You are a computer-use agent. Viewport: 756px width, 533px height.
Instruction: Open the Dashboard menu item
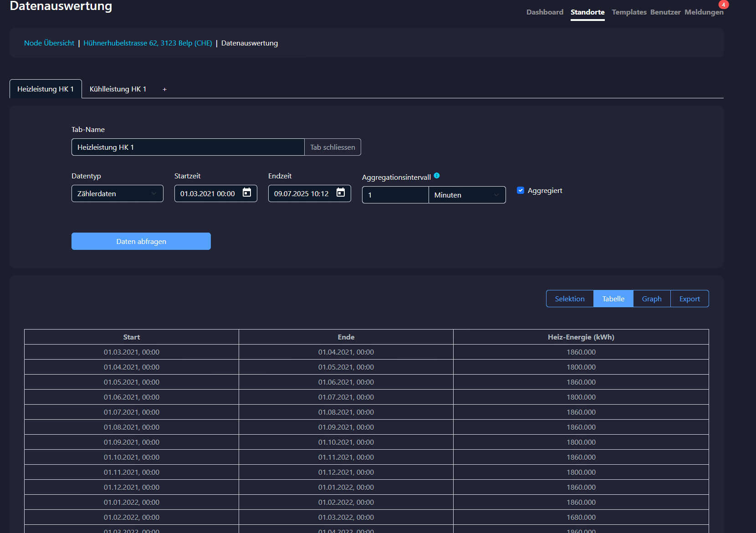[545, 12]
